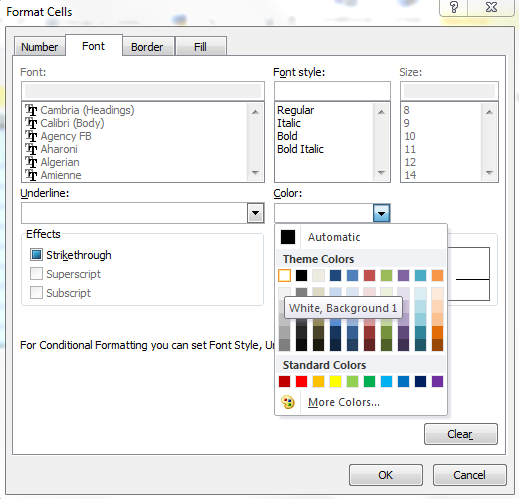The image size is (519, 499).
Task: Enable the Subscript checkbox
Action: pyautogui.click(x=36, y=293)
